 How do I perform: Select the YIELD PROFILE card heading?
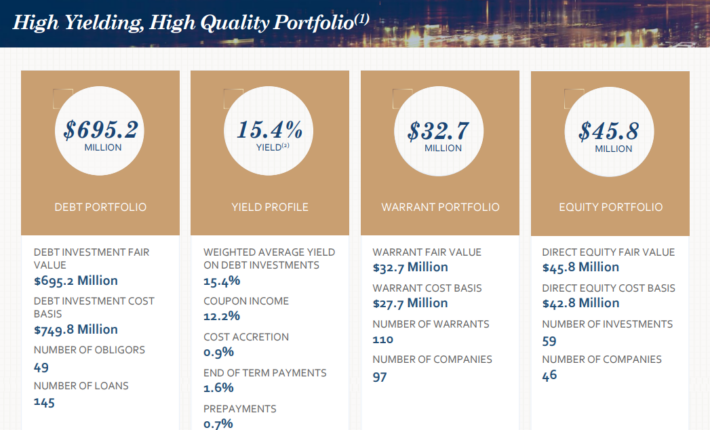270,207
